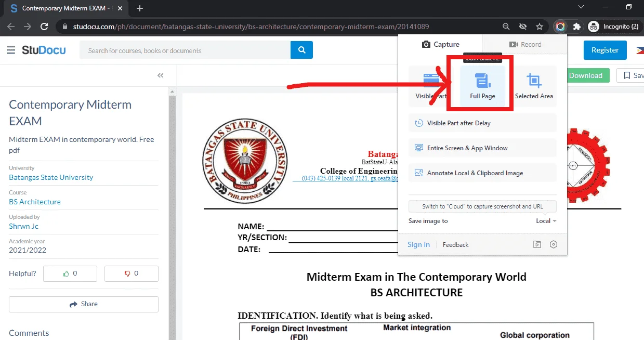Choose the Selected Area capture icon

coord(534,81)
